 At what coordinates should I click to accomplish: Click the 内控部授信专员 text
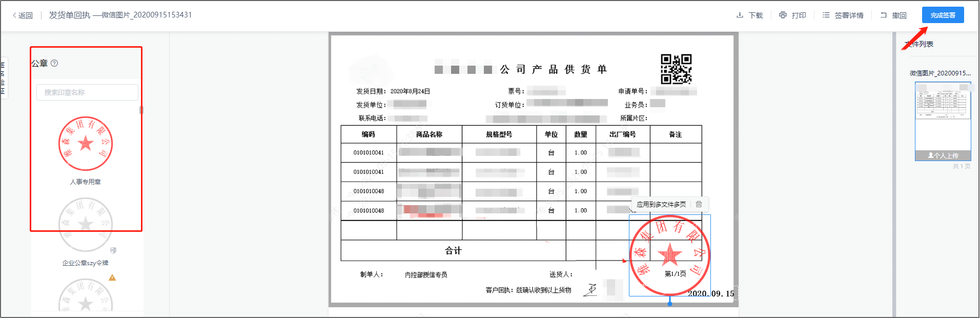click(426, 275)
